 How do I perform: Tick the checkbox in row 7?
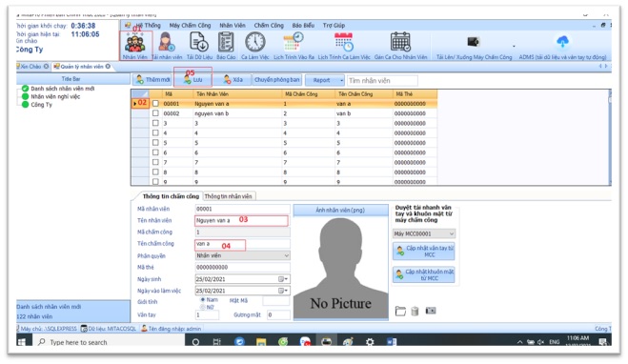155,162
